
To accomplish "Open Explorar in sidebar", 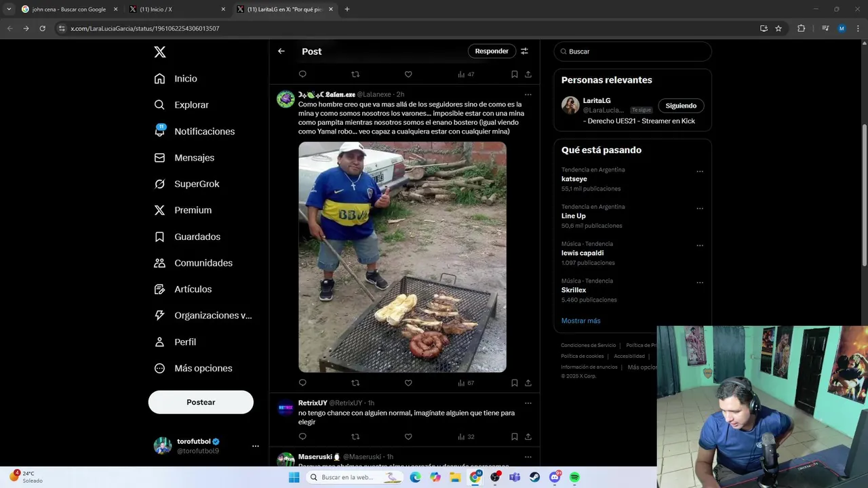I will tap(181, 105).
